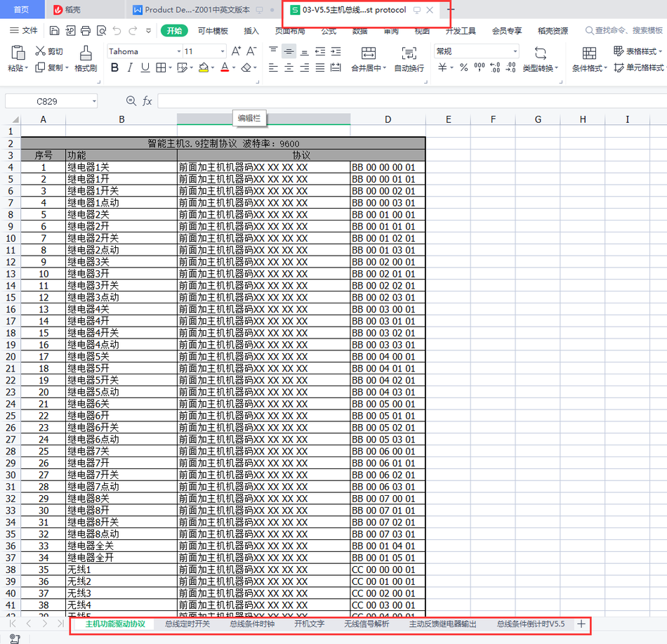Open the 无线信号解析 sheet tab

point(366,624)
